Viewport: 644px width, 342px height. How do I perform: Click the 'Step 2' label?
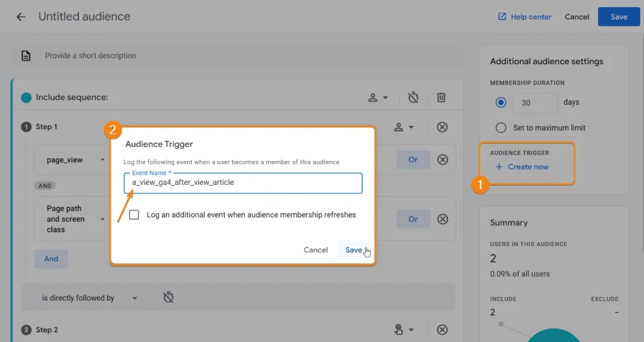(x=47, y=330)
